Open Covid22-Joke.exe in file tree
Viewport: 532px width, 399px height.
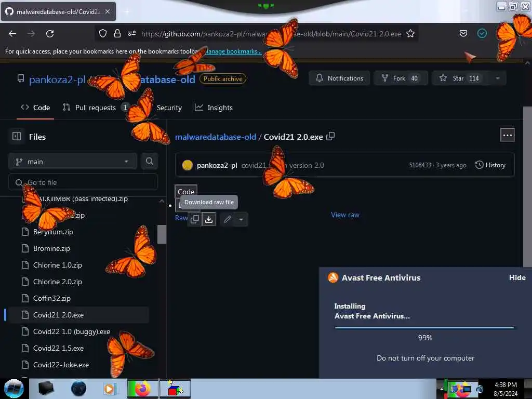click(61, 365)
